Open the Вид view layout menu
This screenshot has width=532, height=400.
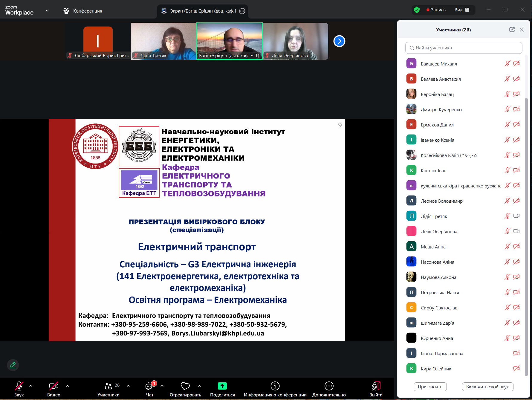[x=462, y=10]
